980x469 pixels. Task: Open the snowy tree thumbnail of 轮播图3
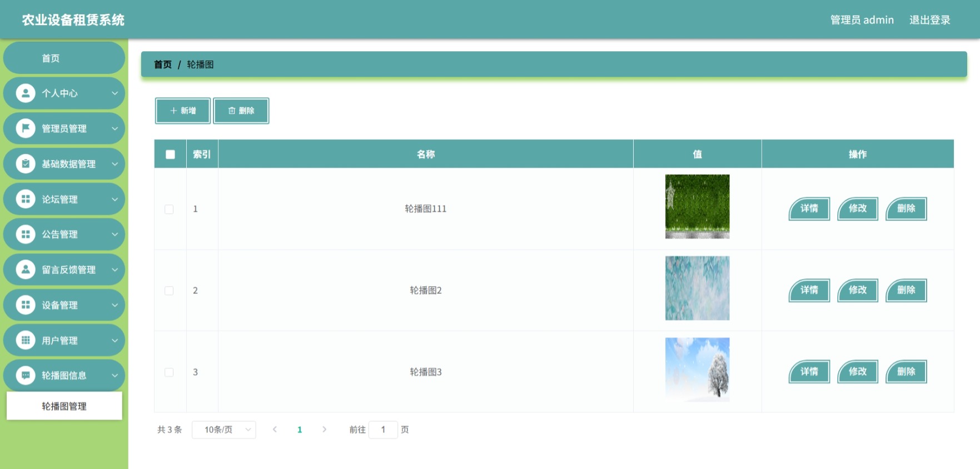click(697, 370)
